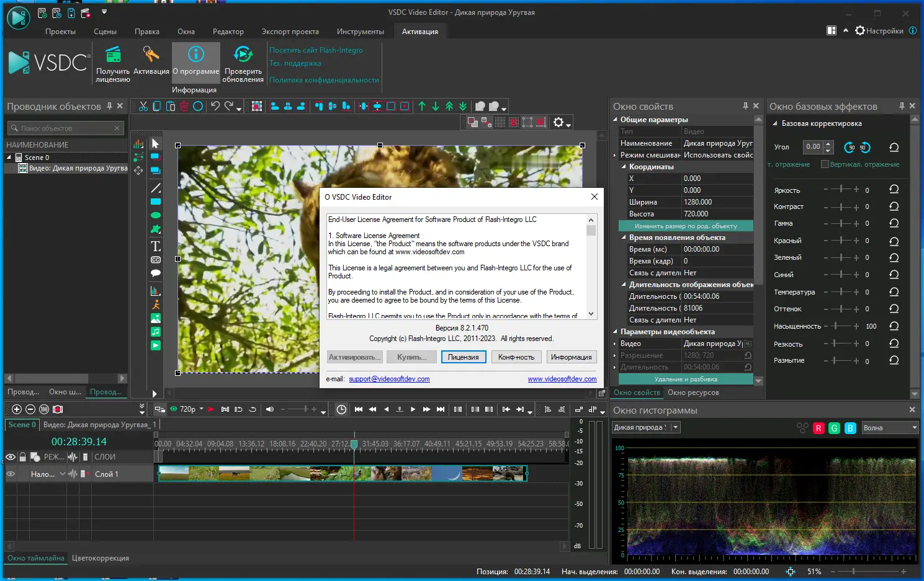Collapse the Координаты properties section
This screenshot has height=581, width=924.
tap(624, 167)
